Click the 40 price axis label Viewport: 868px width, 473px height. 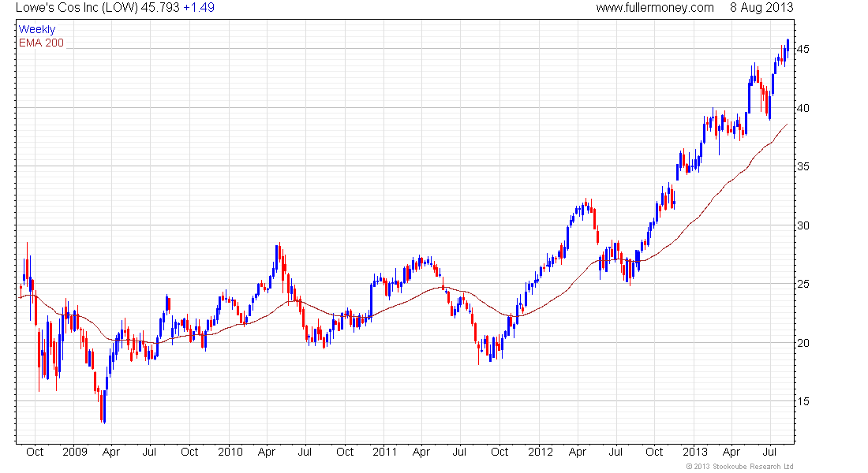coord(803,108)
